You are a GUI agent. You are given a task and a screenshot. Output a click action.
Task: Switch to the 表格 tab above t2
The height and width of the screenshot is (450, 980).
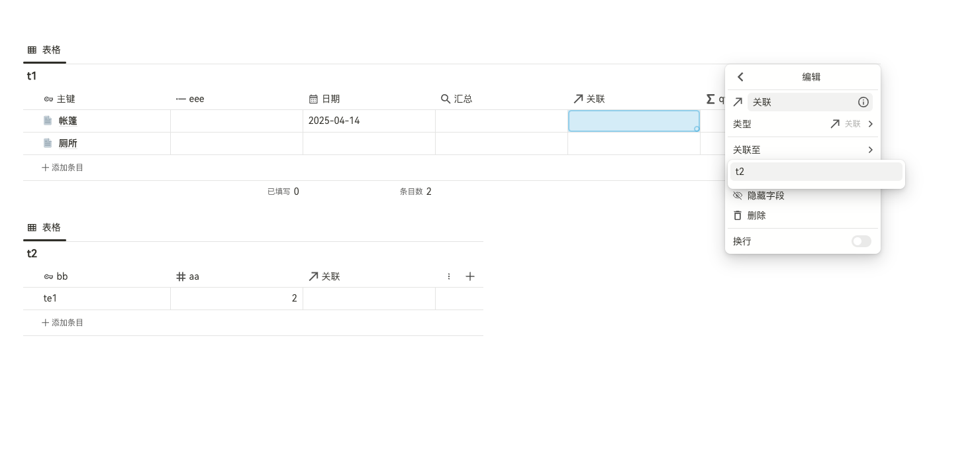click(44, 227)
